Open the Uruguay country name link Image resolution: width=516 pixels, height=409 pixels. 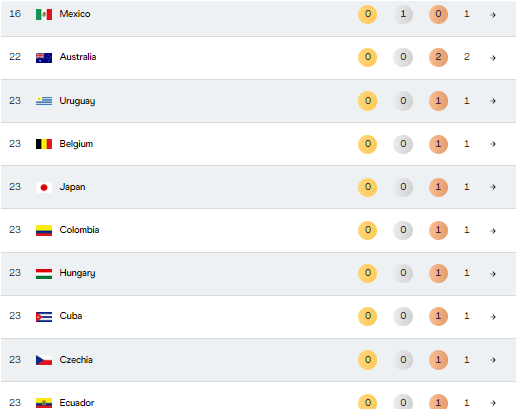pos(77,101)
